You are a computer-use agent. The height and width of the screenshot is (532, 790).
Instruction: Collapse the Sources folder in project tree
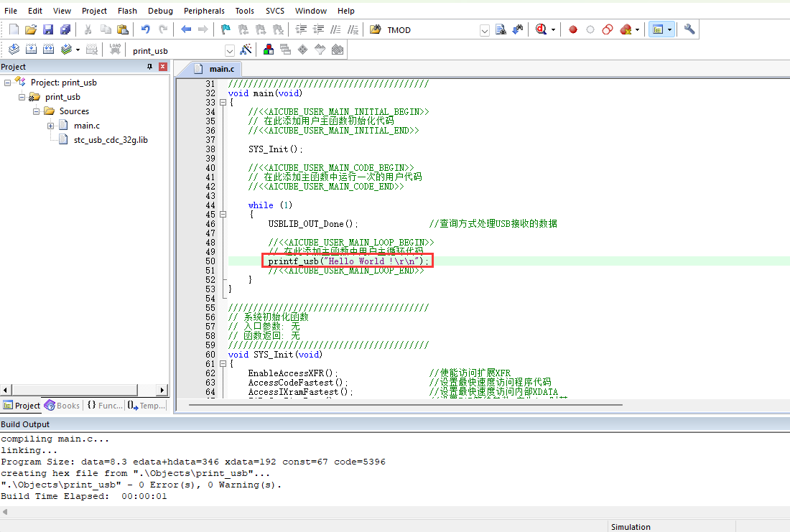click(x=37, y=111)
